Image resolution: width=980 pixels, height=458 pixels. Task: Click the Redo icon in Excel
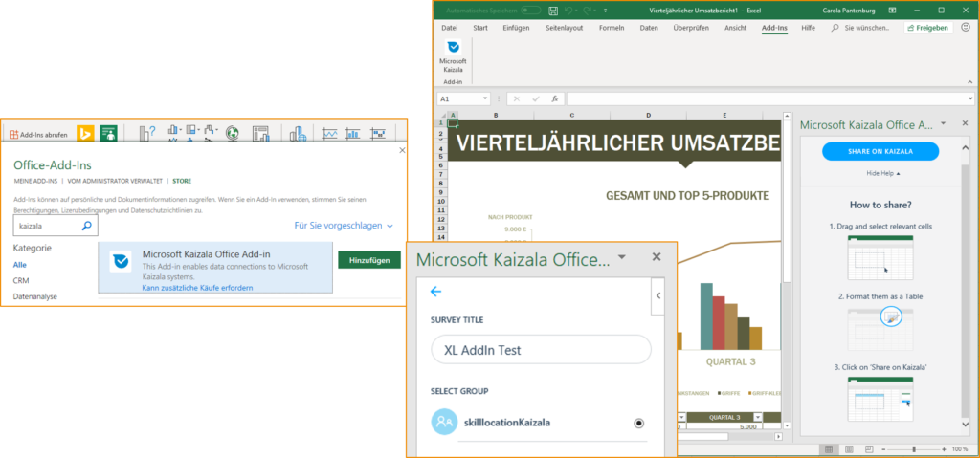[589, 10]
